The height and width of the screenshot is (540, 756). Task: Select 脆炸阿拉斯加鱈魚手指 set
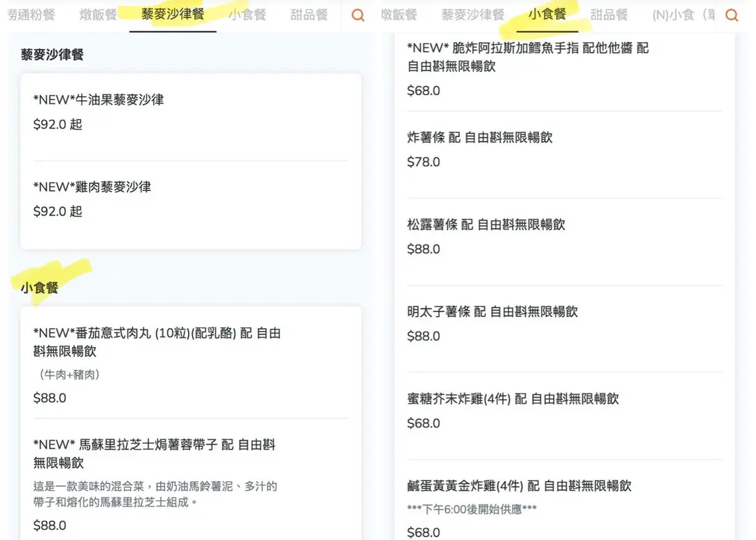tap(564, 68)
